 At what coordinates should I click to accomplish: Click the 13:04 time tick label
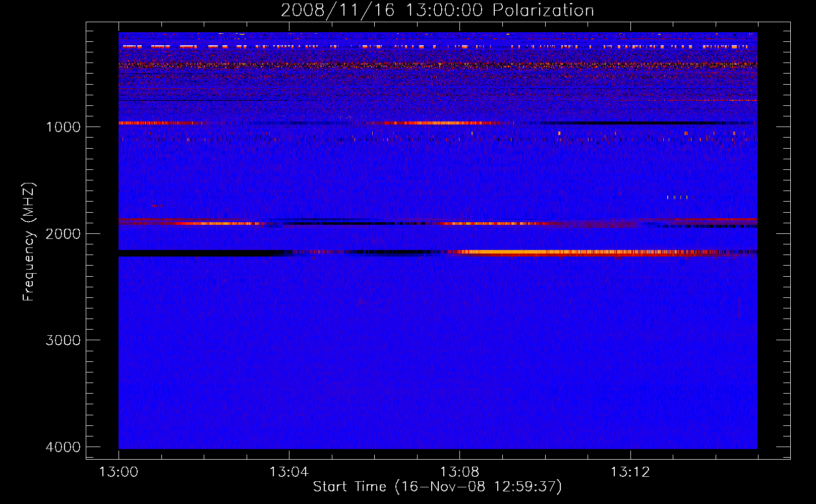point(289,472)
